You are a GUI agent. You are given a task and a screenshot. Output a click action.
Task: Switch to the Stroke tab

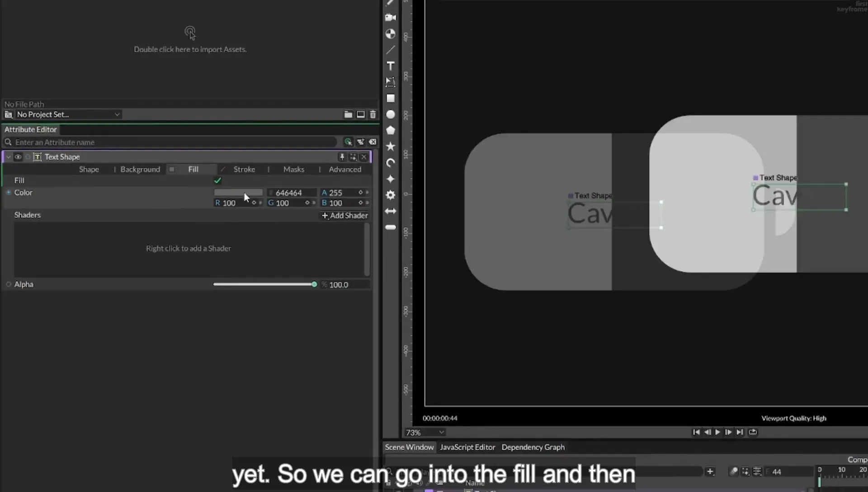click(244, 169)
